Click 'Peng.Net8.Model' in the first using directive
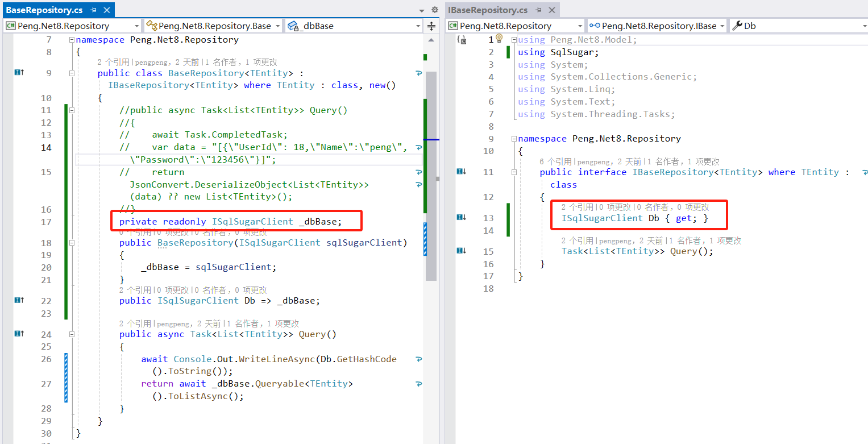The width and height of the screenshot is (868, 444). [x=591, y=40]
